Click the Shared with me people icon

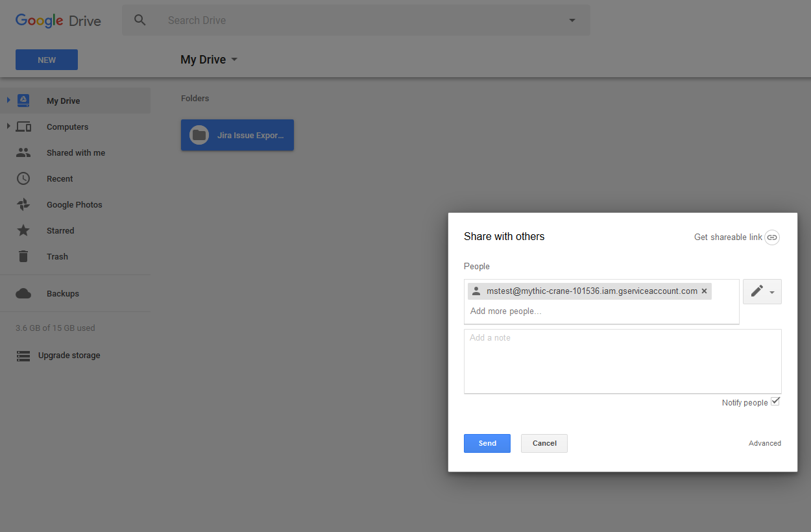(23, 153)
